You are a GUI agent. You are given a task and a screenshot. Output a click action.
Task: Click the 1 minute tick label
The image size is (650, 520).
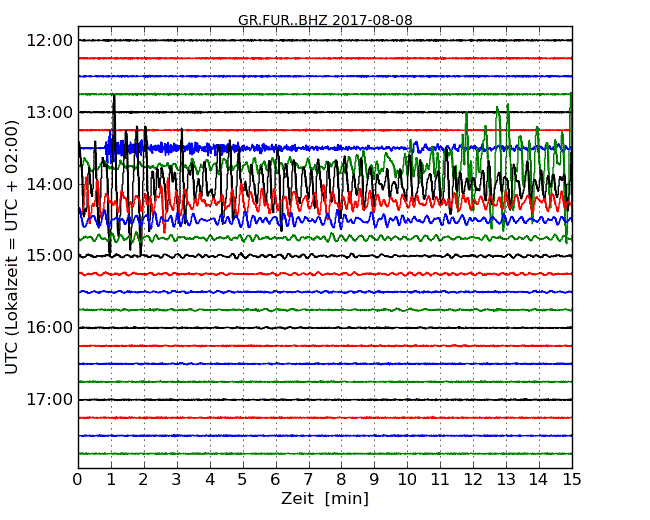tap(111, 479)
